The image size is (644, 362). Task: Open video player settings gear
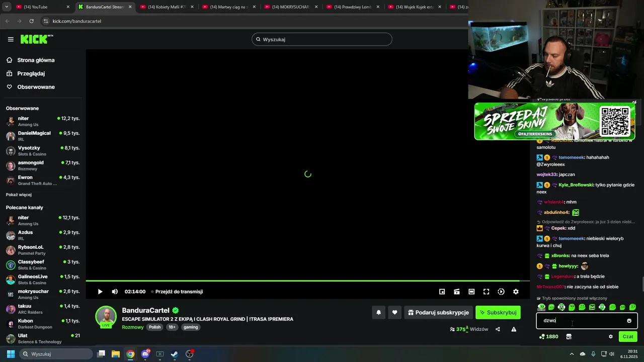click(x=516, y=292)
